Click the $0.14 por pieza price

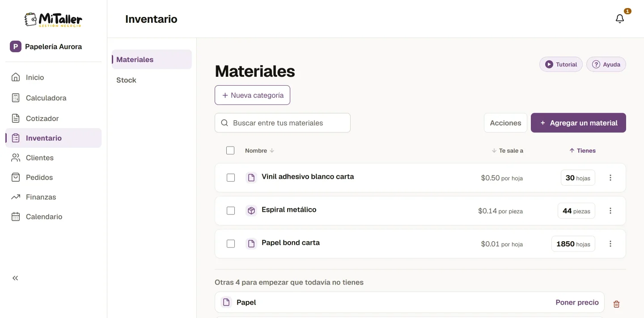[x=500, y=211]
